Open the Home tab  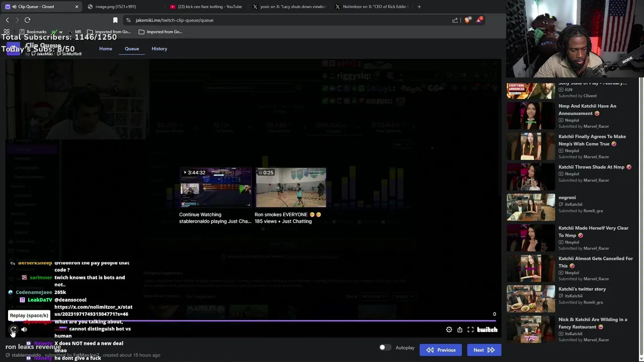(x=106, y=49)
